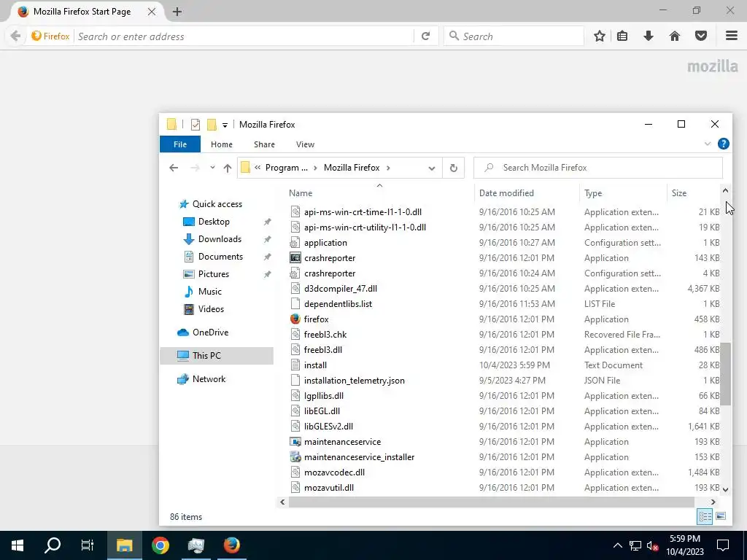Open Chrome from the taskbar
Image resolution: width=747 pixels, height=560 pixels.
[160, 545]
